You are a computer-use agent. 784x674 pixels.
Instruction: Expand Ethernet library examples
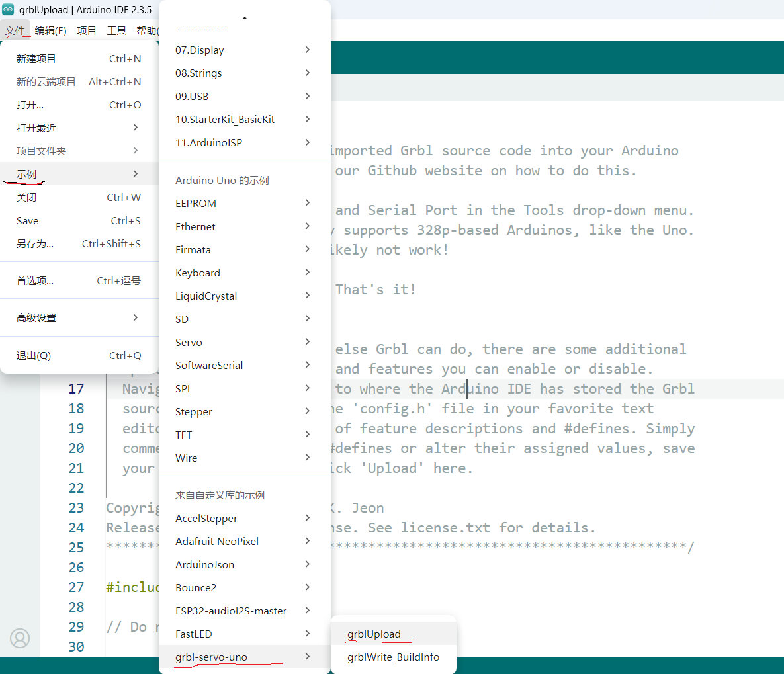click(245, 226)
